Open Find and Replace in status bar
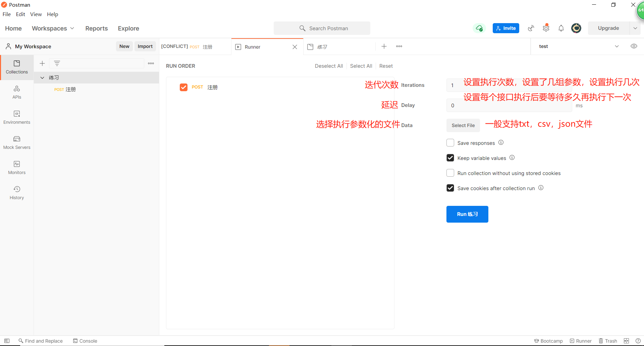 coord(41,341)
